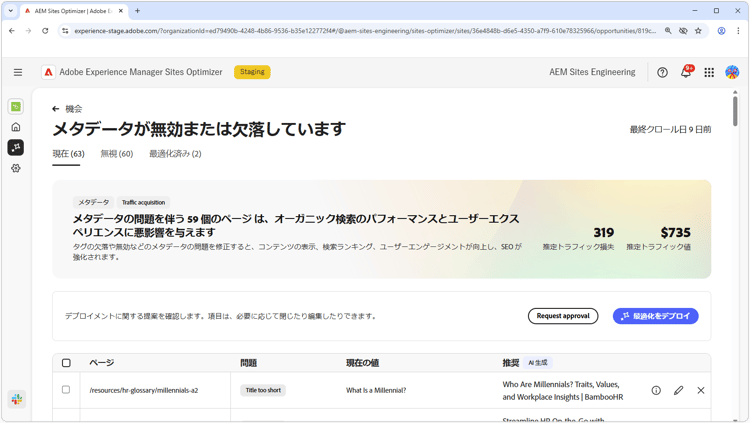The image size is (750, 423).
Task: Click the 現在の値 column header
Action: 363,363
